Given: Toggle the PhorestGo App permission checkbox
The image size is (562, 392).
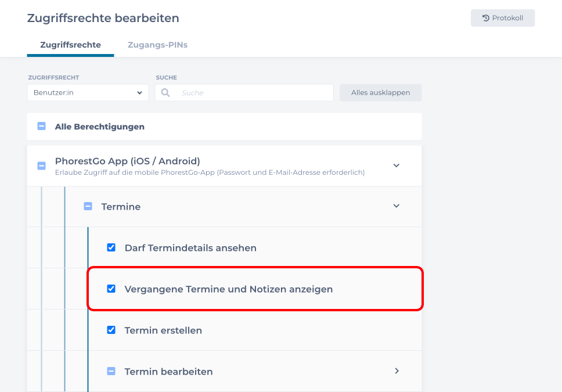Looking at the screenshot, I should 42,166.
